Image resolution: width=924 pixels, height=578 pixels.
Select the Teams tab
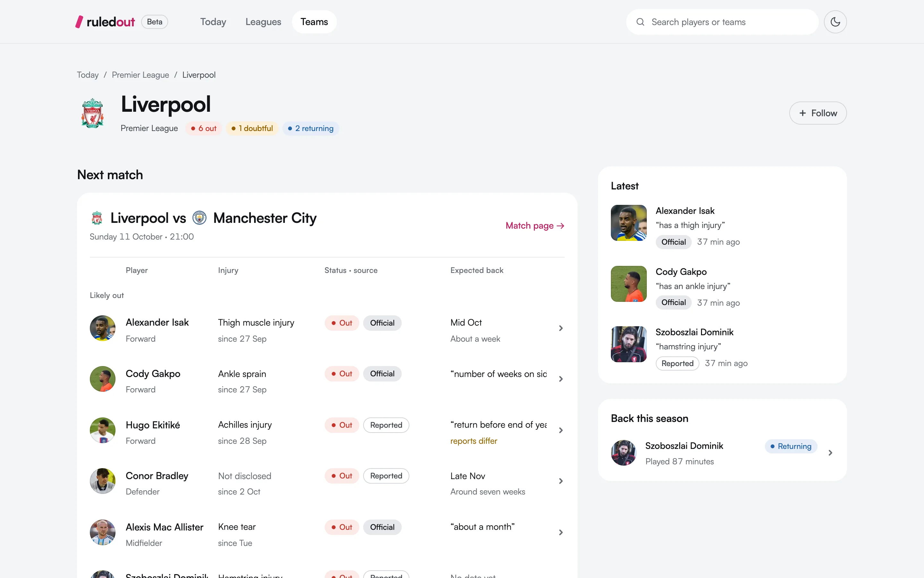tap(314, 22)
